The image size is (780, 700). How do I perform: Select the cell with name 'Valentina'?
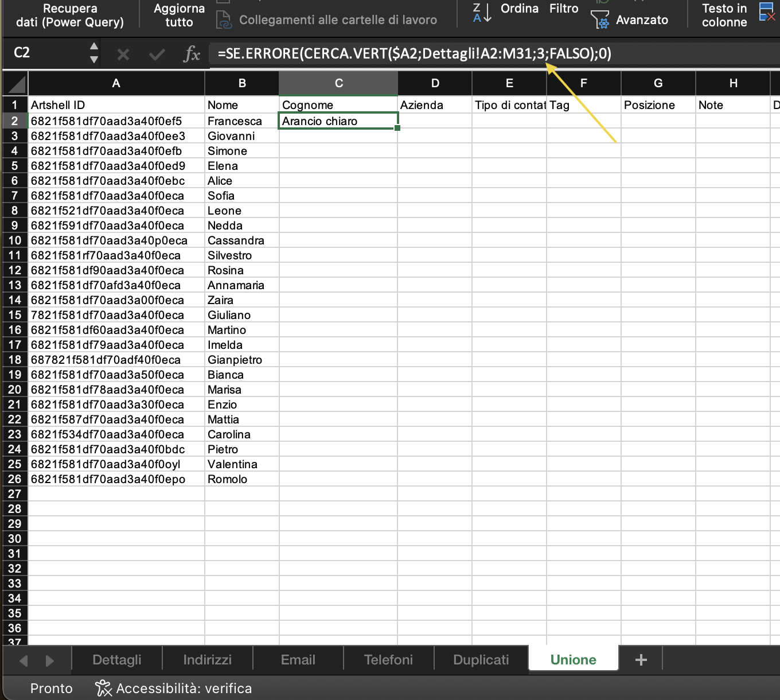pyautogui.click(x=242, y=464)
